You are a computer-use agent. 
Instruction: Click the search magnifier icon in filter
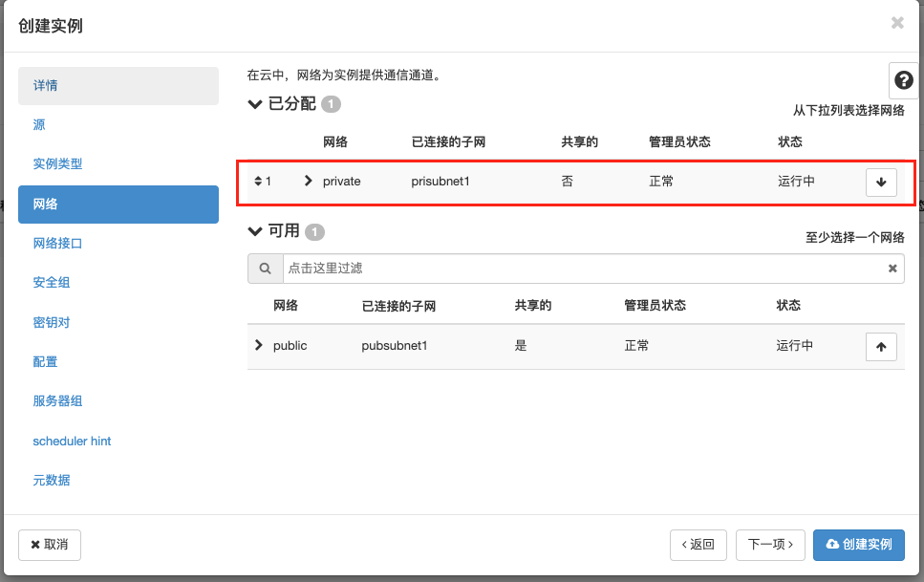pos(266,269)
